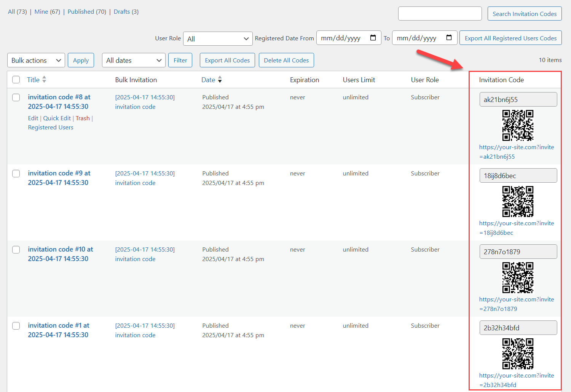Click the 10 items count text
571x392 pixels.
coord(550,60)
